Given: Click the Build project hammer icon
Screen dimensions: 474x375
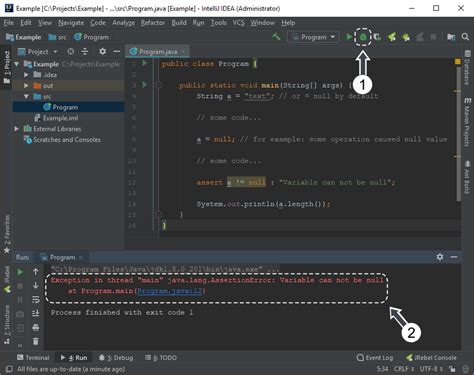Looking at the screenshot, I should tap(276, 37).
